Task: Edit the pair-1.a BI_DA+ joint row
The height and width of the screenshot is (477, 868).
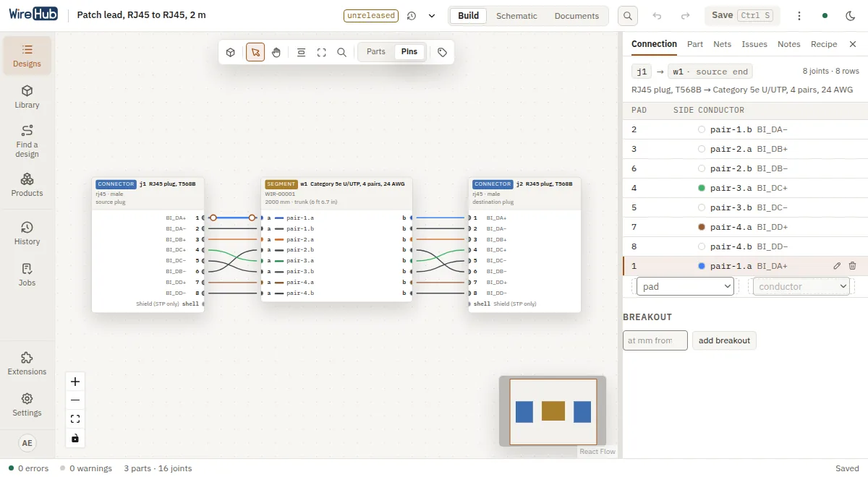Action: coord(837,266)
